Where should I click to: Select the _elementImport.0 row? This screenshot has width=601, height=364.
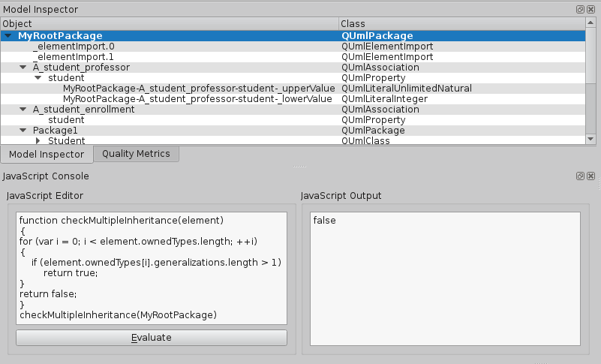pyautogui.click(x=293, y=47)
